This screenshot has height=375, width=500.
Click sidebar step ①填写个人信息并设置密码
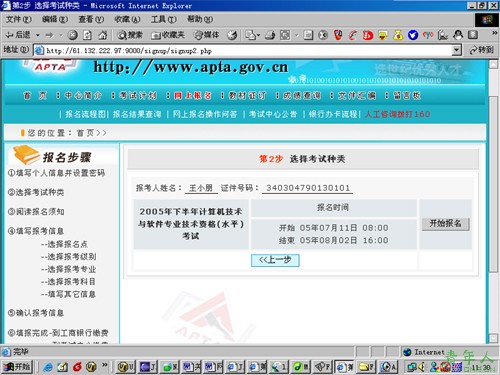[x=56, y=173]
